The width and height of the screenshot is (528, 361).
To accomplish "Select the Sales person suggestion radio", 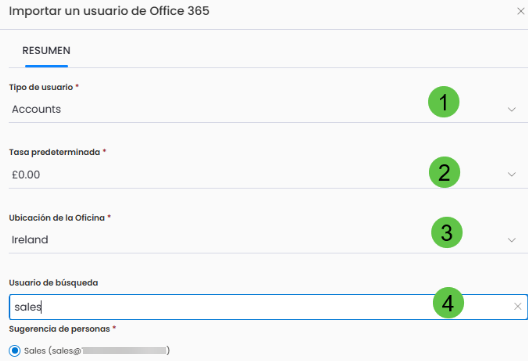I will tap(14, 351).
